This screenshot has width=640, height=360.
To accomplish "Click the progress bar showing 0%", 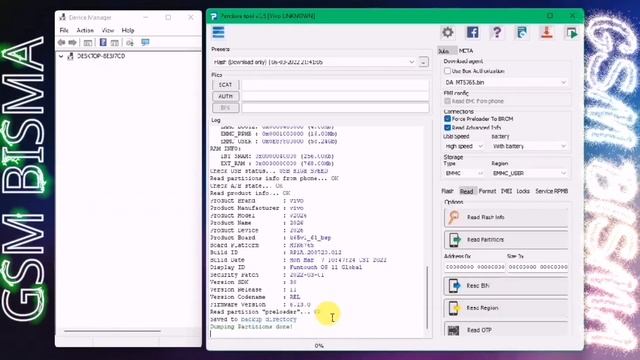I will 319,346.
